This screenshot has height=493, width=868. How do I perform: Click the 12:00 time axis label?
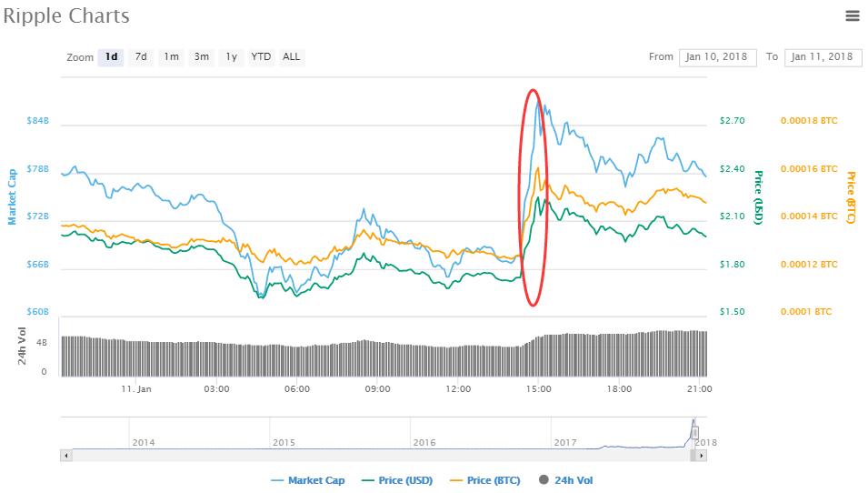point(458,389)
